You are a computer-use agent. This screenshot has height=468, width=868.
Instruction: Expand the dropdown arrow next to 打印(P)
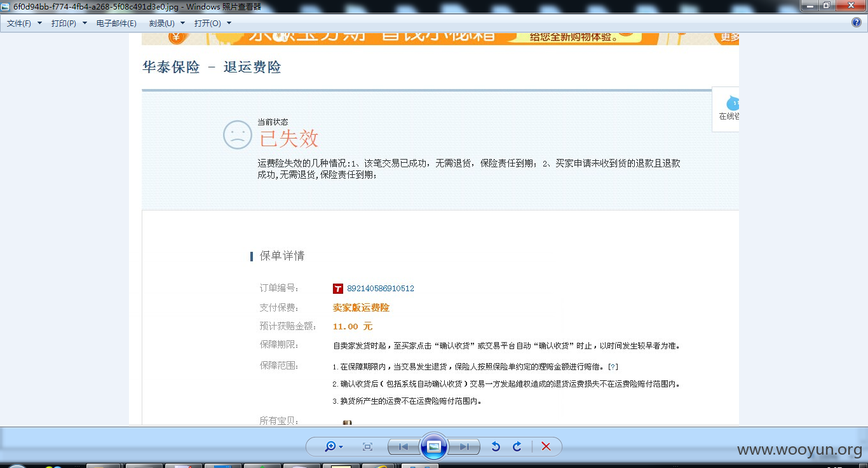(85, 23)
